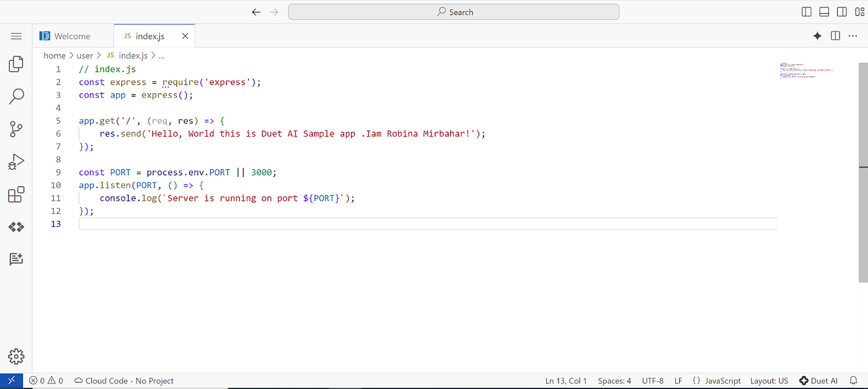
Task: Open the Duet AI chat view icon
Action: click(x=16, y=259)
